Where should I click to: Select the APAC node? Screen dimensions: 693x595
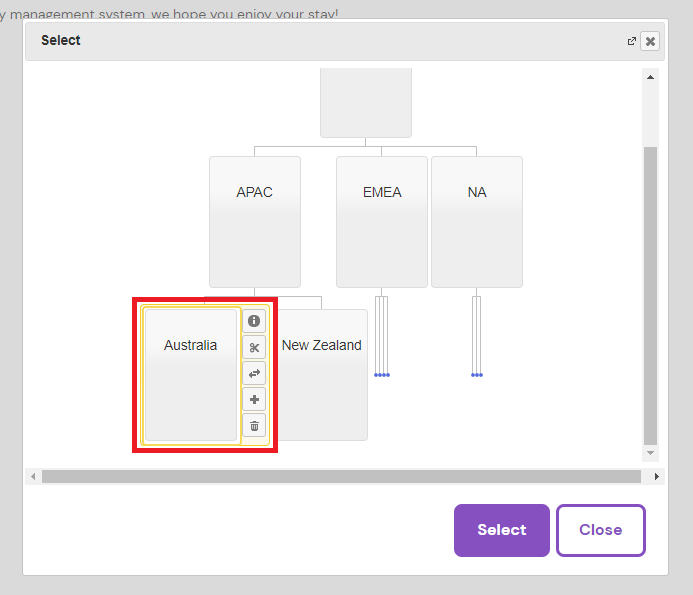[254, 221]
